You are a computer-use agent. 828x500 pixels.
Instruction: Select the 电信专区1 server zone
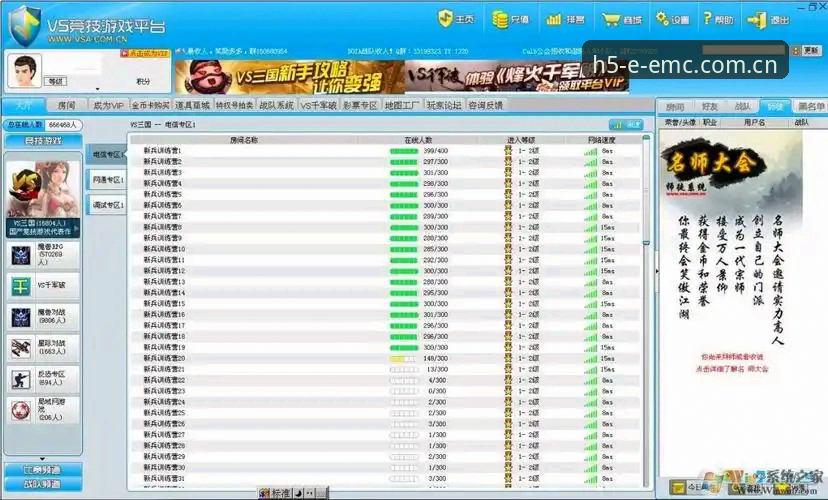107,155
